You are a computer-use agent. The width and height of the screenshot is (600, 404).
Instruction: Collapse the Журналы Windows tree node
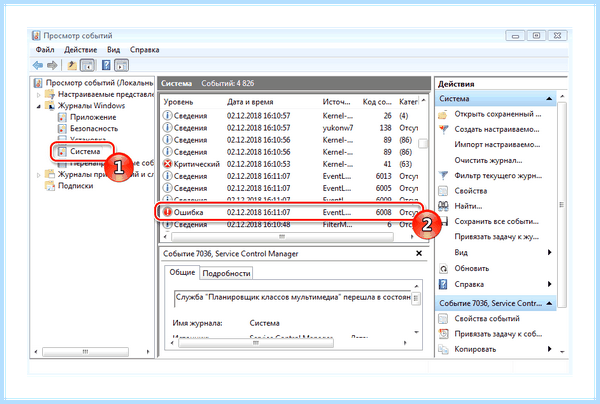click(x=39, y=106)
